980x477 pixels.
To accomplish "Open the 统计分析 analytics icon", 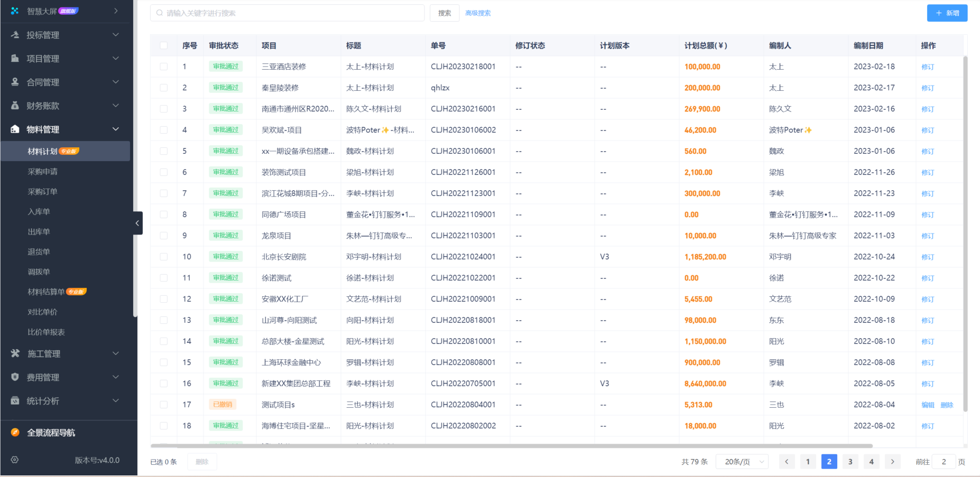I will point(14,400).
